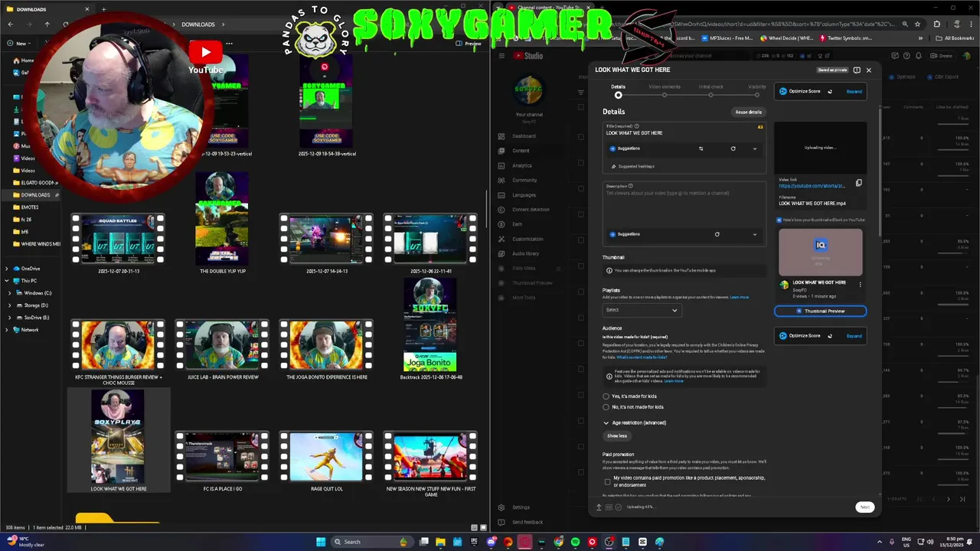
Task: Click the Reuse details button
Action: pyautogui.click(x=748, y=112)
